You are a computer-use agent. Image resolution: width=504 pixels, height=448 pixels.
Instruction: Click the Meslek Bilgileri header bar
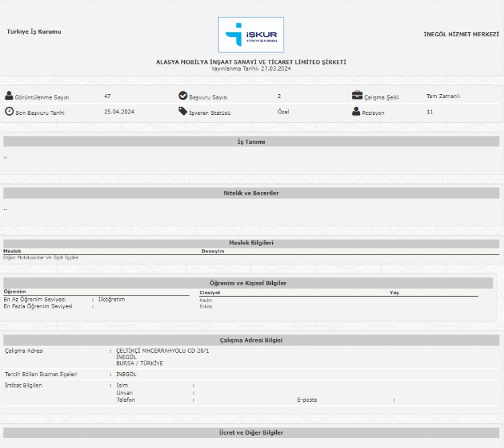(251, 243)
